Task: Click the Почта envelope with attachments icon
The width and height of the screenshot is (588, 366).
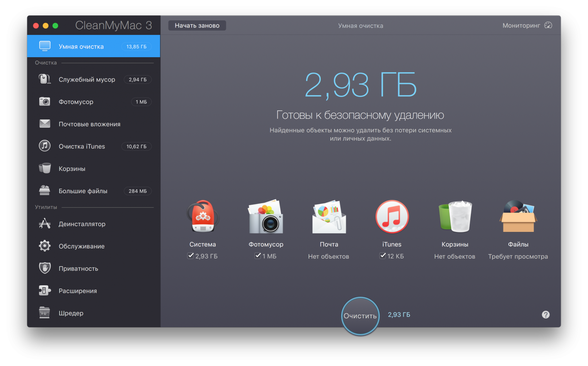Action: pyautogui.click(x=329, y=217)
